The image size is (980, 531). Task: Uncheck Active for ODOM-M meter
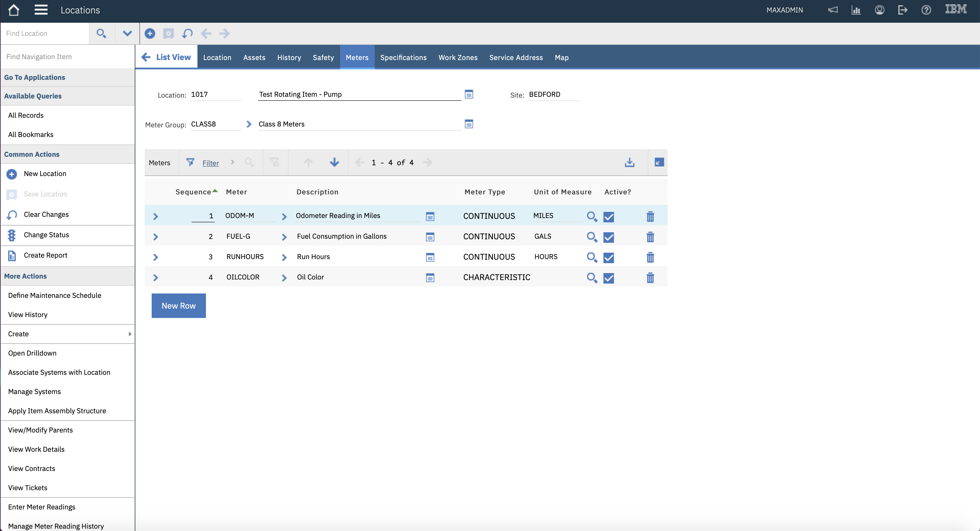coord(609,217)
